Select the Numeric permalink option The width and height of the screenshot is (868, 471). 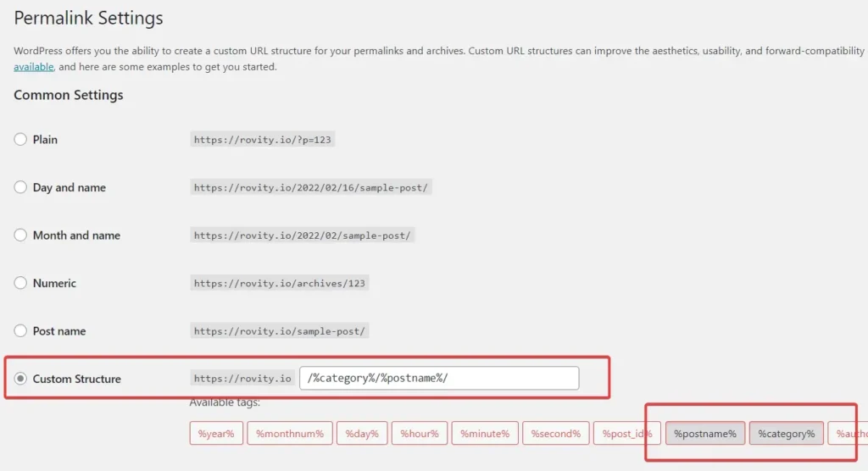pyautogui.click(x=20, y=283)
